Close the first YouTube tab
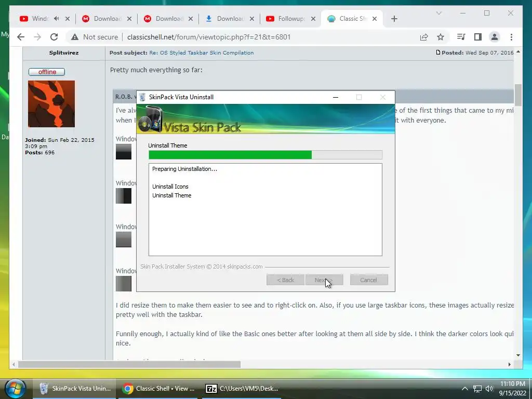 coord(68,19)
